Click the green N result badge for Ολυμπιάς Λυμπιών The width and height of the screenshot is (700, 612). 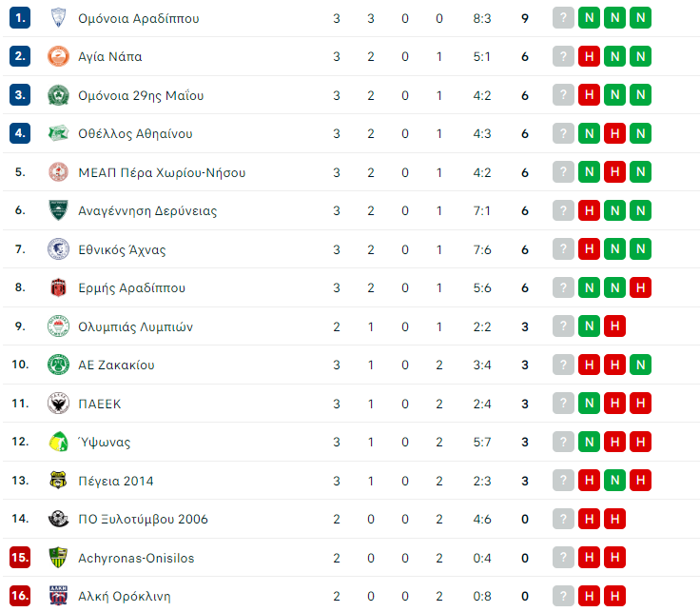[x=590, y=326]
